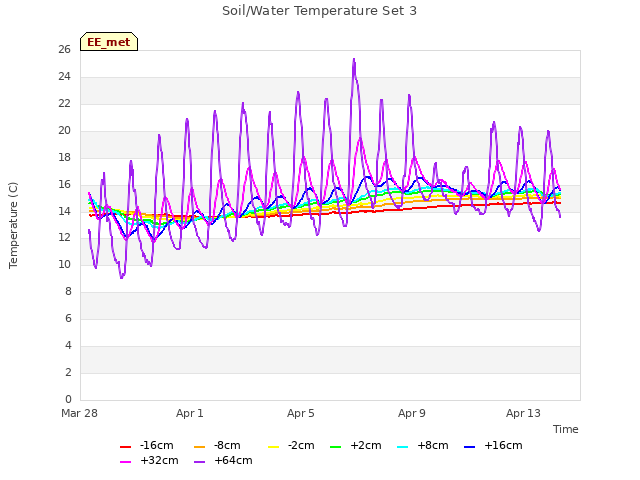Toggle the +64cm series legend entry
640x480 pixels.
(223, 460)
